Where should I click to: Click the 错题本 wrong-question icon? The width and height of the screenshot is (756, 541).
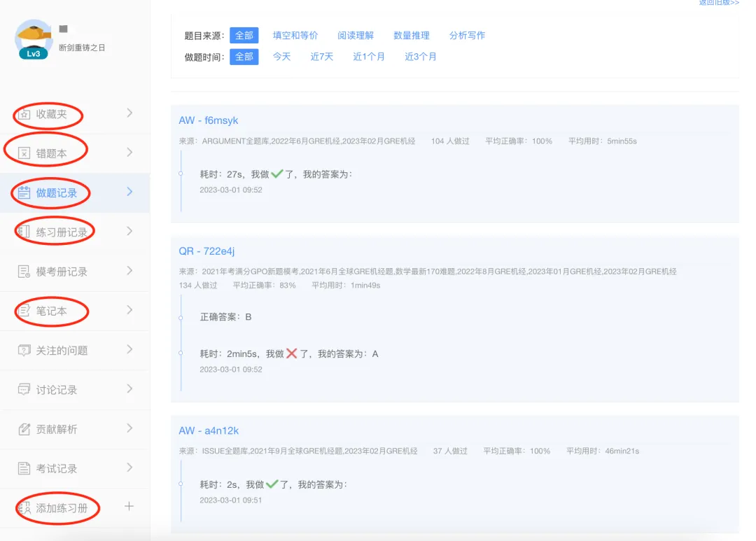tap(24, 153)
